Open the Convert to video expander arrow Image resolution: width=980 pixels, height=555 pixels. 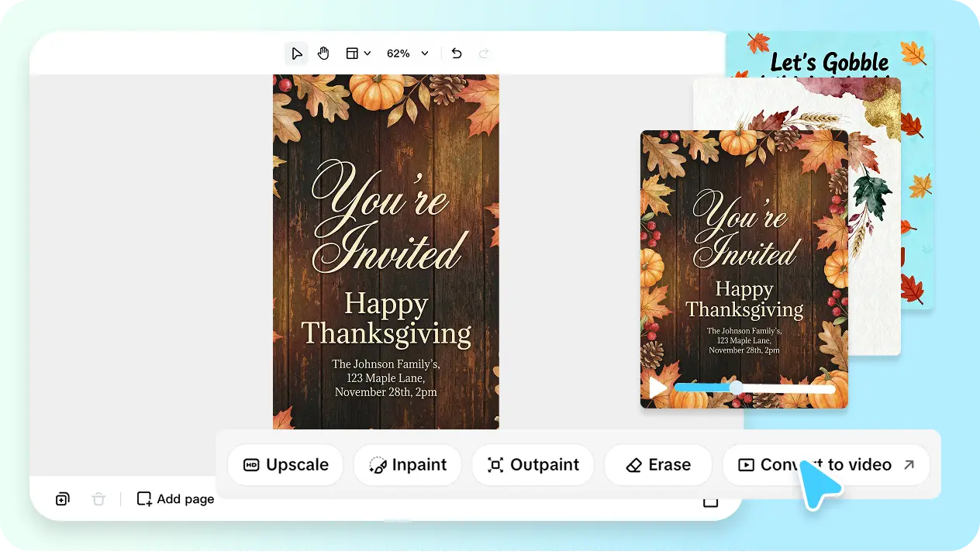click(908, 464)
